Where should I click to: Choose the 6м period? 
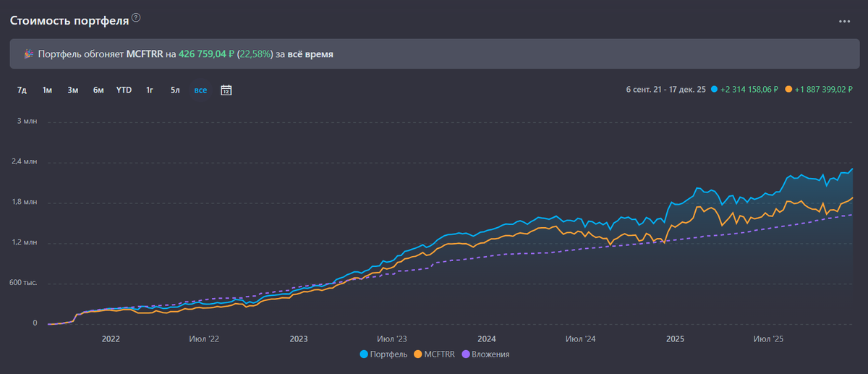pyautogui.click(x=98, y=90)
